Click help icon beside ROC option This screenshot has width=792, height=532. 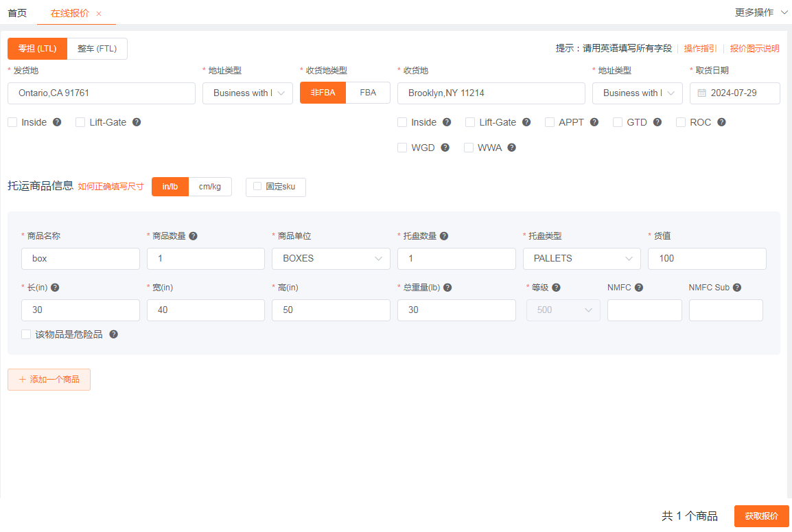click(x=721, y=122)
